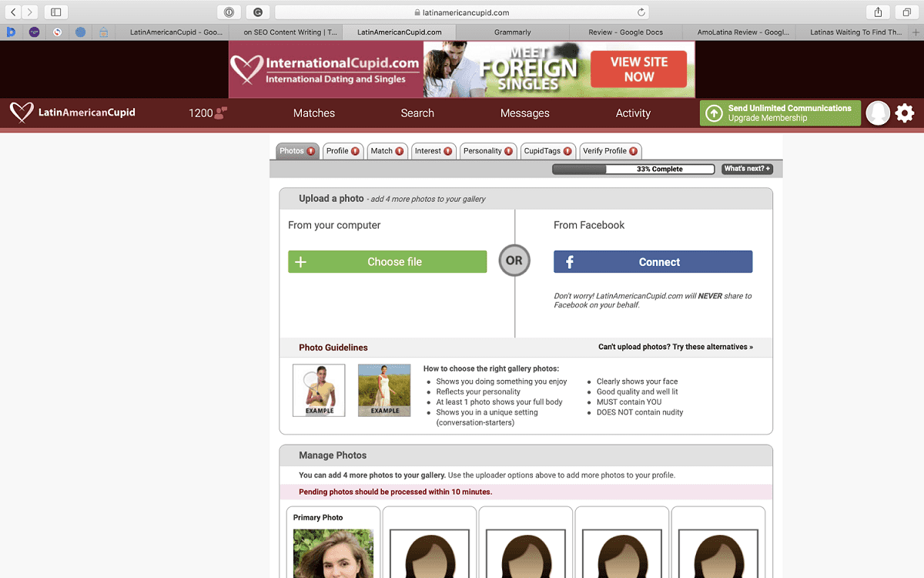Image resolution: width=924 pixels, height=578 pixels.
Task: Switch to the Verify Profile tab
Action: [x=610, y=151]
